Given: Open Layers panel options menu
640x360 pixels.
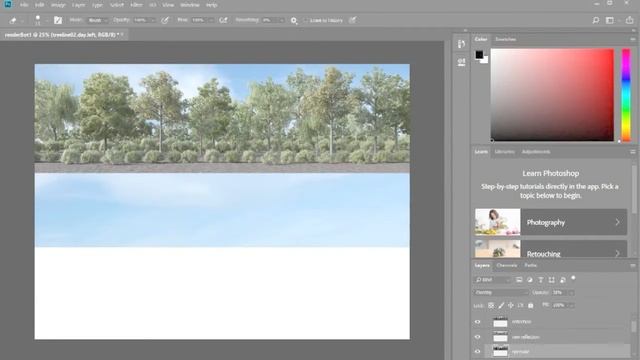Looking at the screenshot, I should point(632,265).
